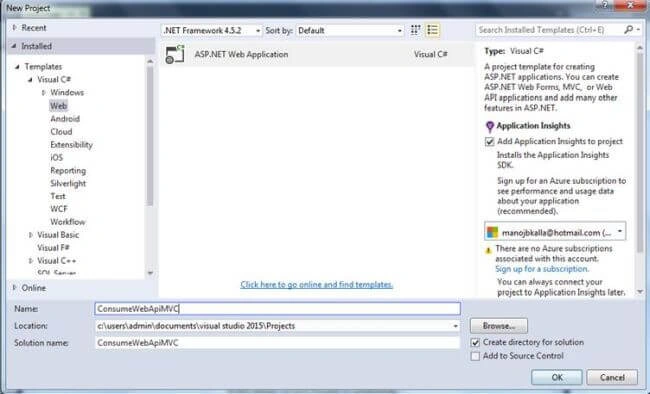650x394 pixels.
Task: Open the Sign up for a subscription link
Action: (542, 269)
